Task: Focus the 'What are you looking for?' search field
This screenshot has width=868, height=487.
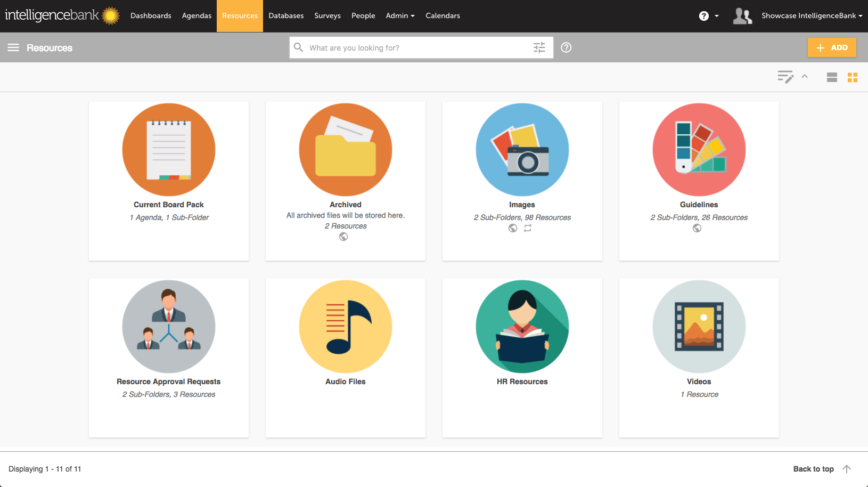Action: click(x=421, y=47)
